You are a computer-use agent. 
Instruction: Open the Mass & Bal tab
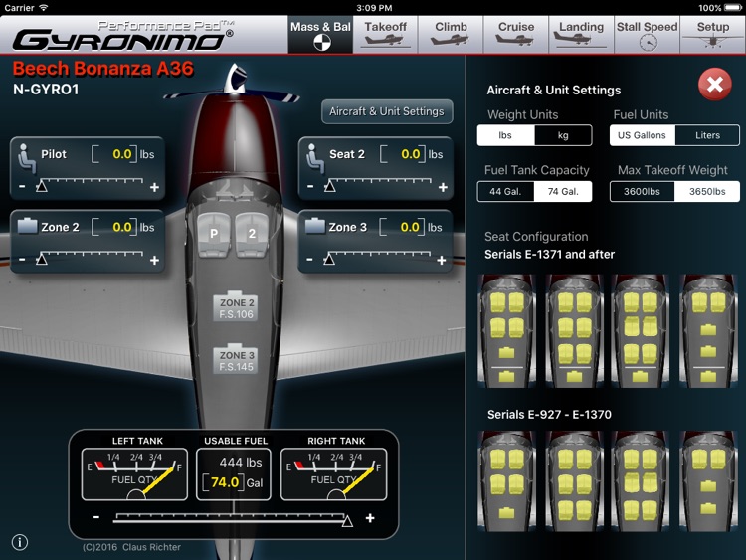click(320, 34)
